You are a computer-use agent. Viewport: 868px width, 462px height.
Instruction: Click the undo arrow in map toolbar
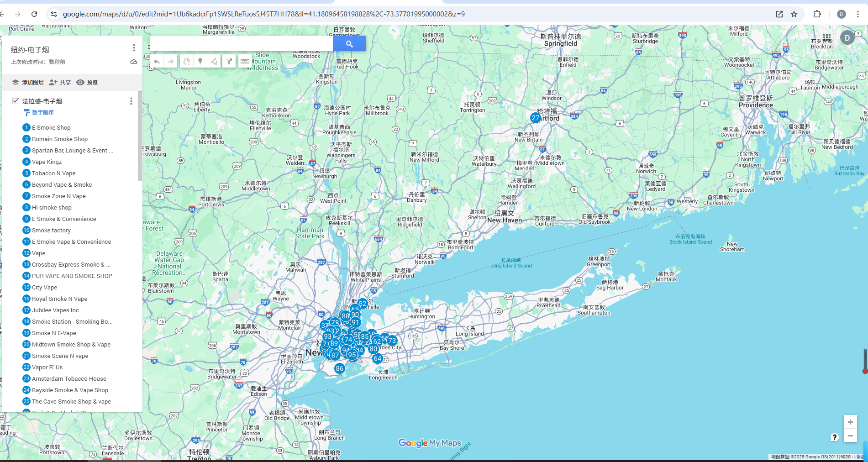pyautogui.click(x=157, y=62)
